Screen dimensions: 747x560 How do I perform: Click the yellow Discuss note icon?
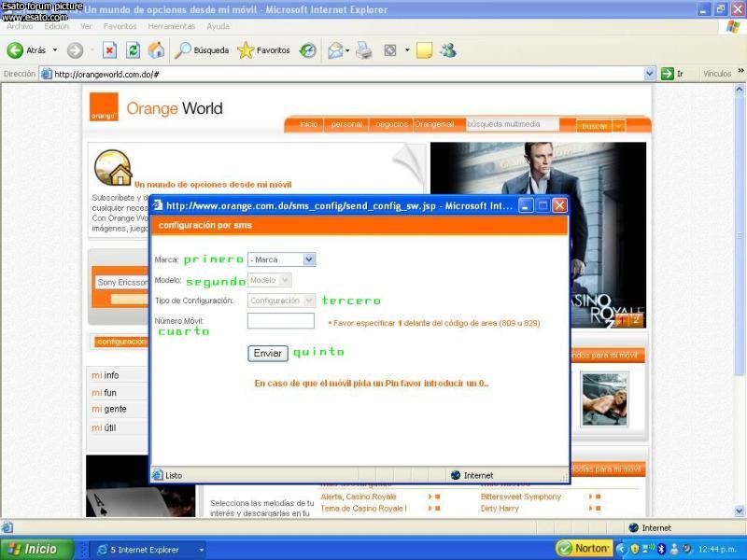(x=424, y=50)
